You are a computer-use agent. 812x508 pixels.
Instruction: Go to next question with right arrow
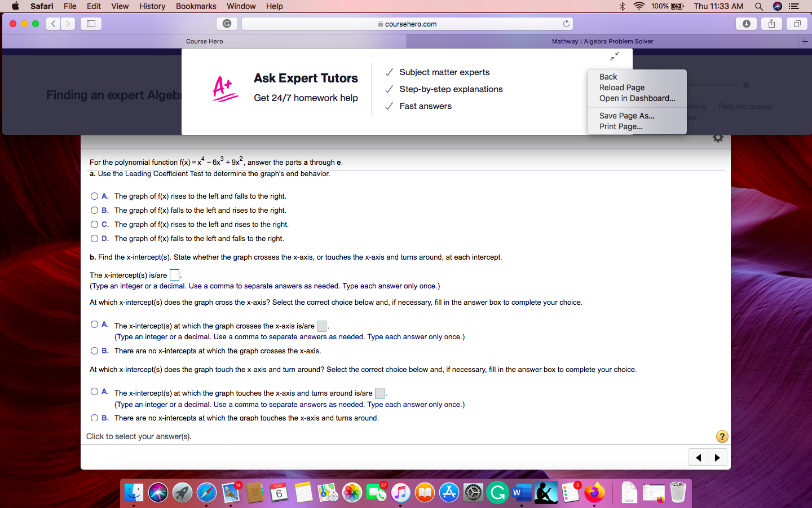click(x=717, y=457)
